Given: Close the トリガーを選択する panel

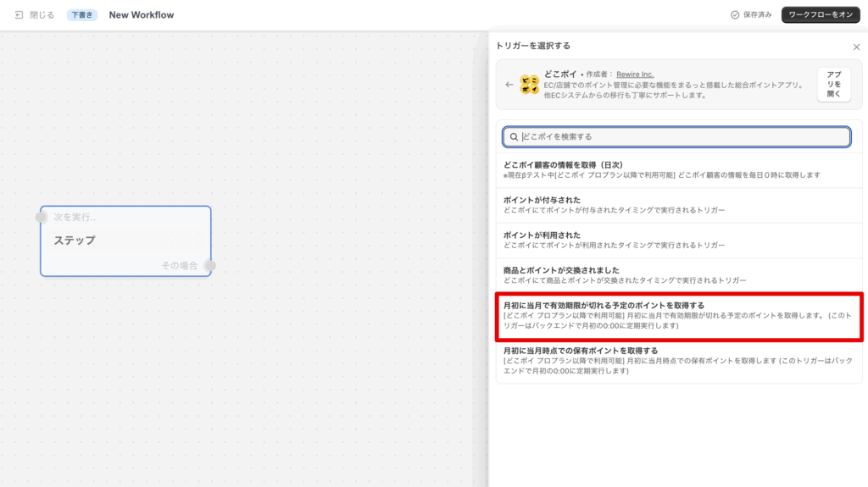Looking at the screenshot, I should point(855,47).
